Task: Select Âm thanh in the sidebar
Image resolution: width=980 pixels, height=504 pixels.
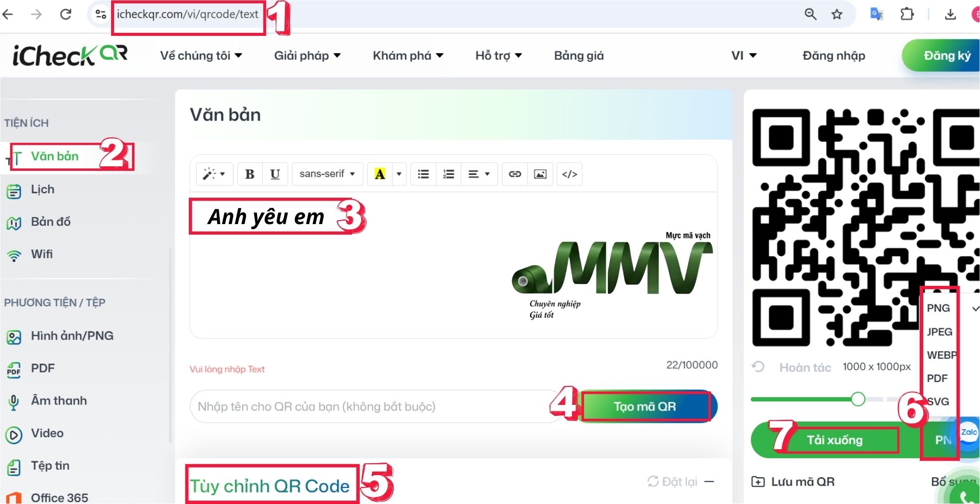Action: (58, 401)
